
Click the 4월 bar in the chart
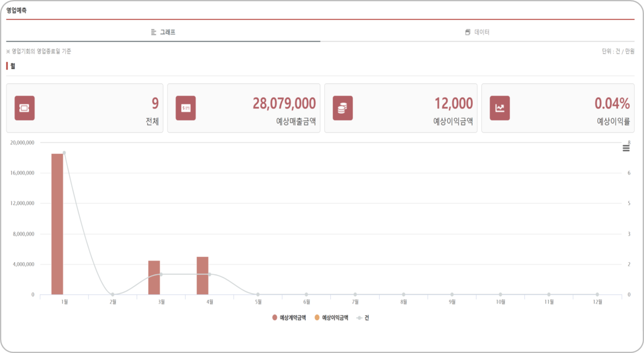click(202, 275)
